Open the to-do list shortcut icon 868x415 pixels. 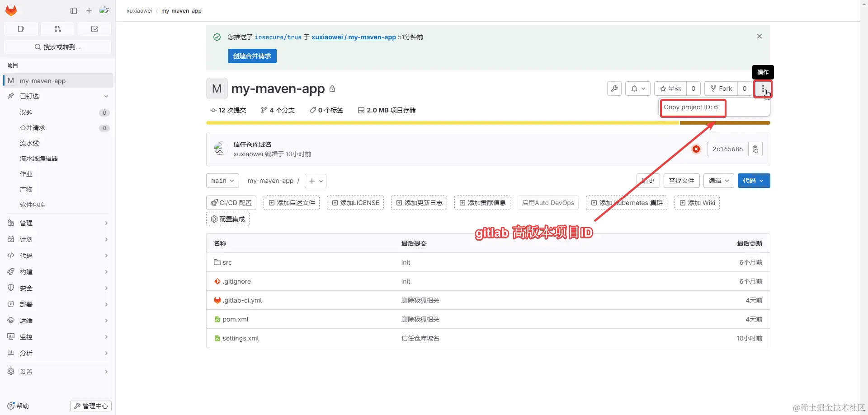pos(94,29)
